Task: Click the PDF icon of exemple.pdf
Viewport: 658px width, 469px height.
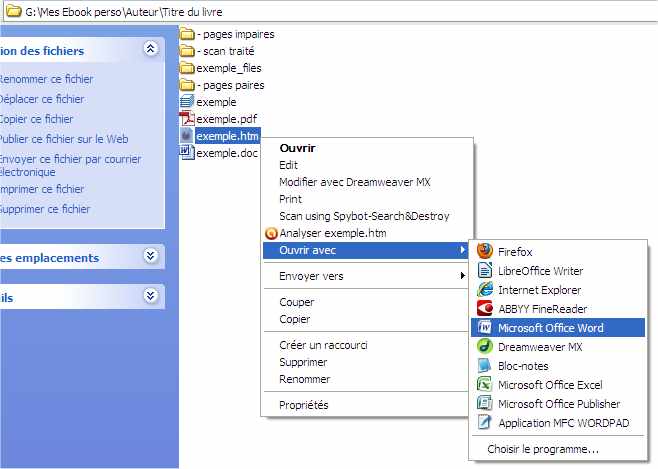Action: point(187,119)
